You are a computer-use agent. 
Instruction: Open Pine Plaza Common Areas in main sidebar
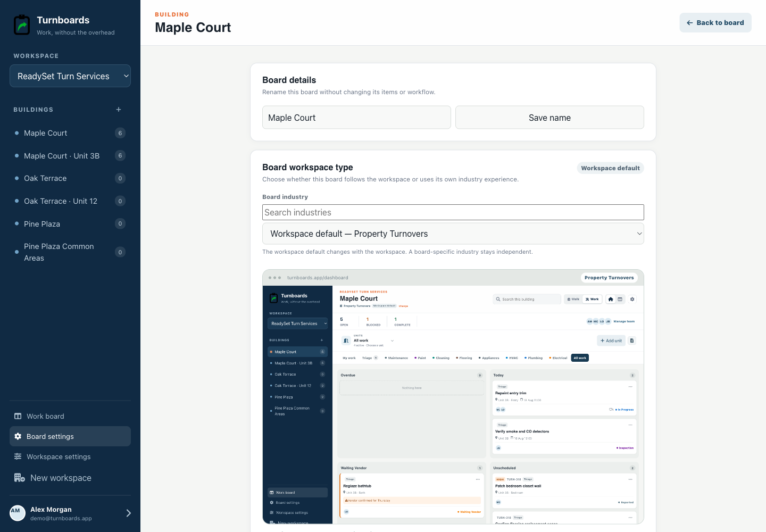[70, 252]
